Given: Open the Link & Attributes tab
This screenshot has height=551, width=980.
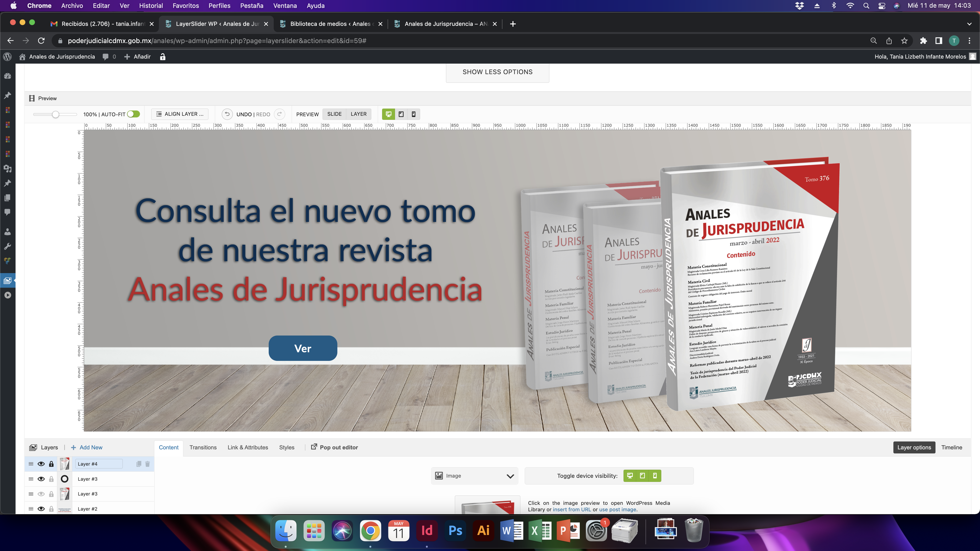Looking at the screenshot, I should coord(248,448).
